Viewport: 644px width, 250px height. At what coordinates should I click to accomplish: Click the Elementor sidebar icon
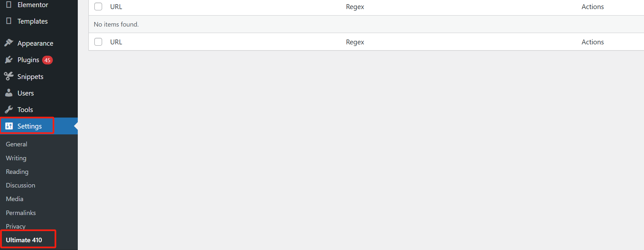[9, 5]
